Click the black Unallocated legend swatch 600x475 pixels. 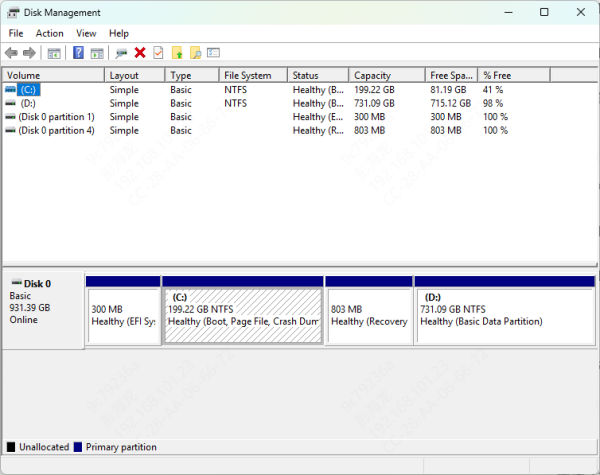11,447
